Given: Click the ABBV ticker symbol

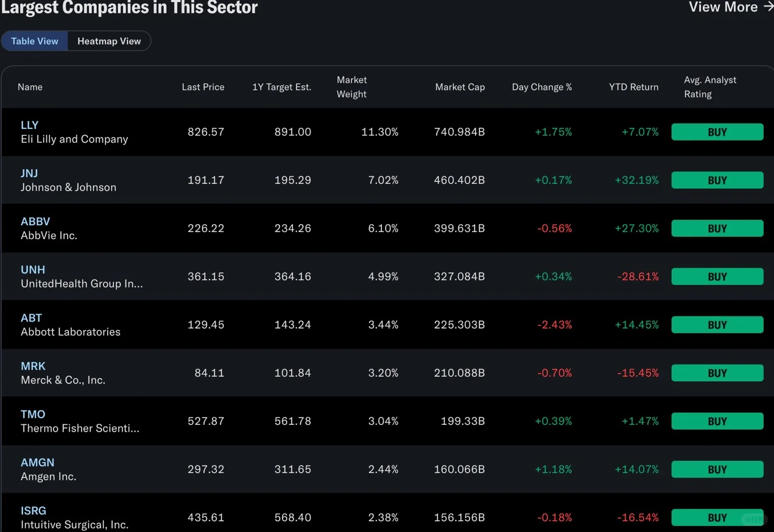Looking at the screenshot, I should click(35, 221).
